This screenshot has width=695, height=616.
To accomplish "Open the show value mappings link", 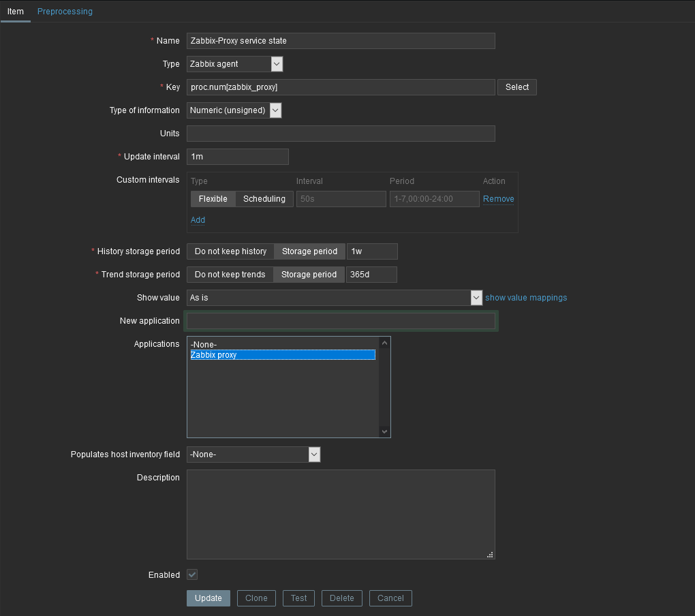I will pyautogui.click(x=525, y=298).
